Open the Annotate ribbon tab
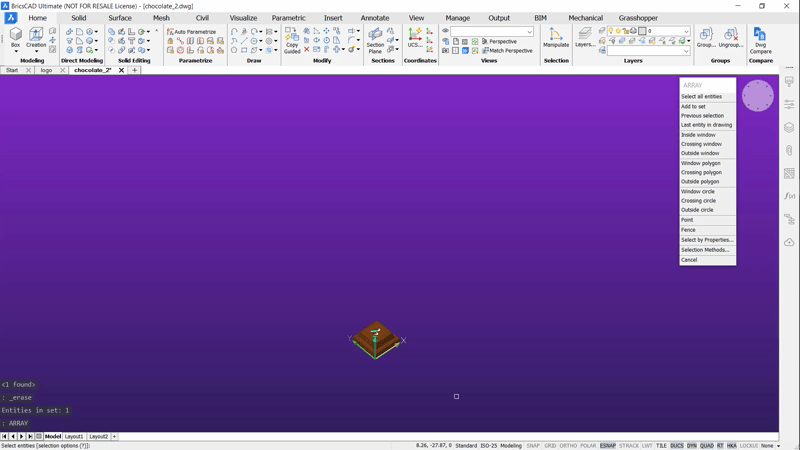 click(x=374, y=18)
